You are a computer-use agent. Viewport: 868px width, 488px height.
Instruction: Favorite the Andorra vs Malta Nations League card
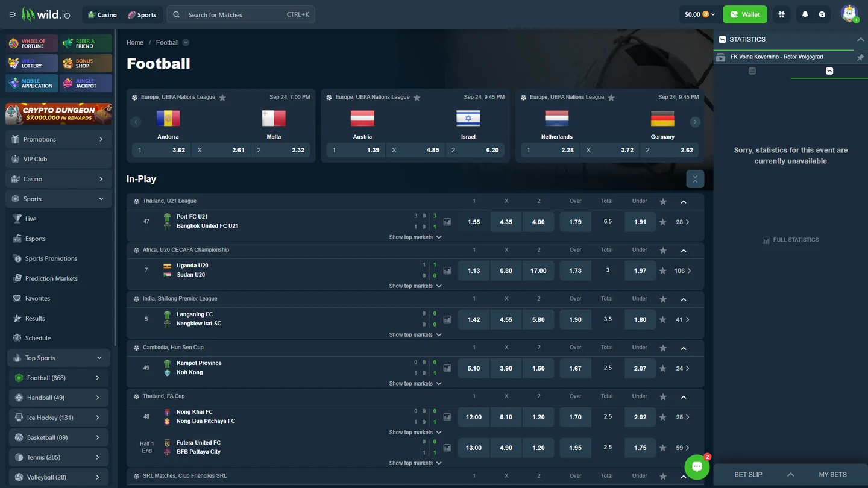click(x=222, y=98)
